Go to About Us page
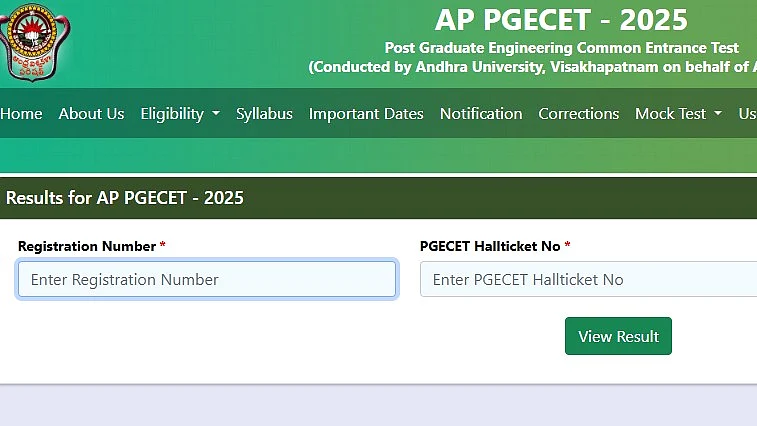Image resolution: width=757 pixels, height=426 pixels. click(x=91, y=114)
